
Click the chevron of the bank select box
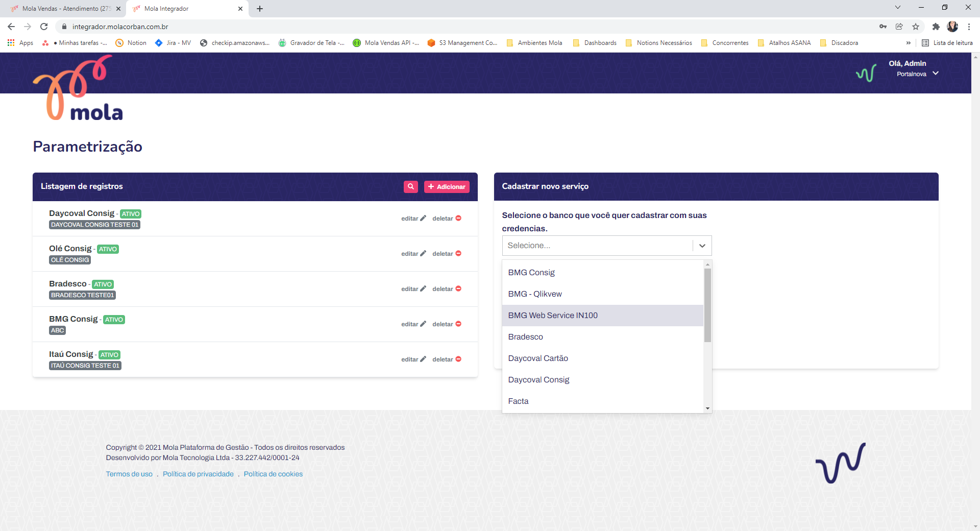[x=702, y=246]
